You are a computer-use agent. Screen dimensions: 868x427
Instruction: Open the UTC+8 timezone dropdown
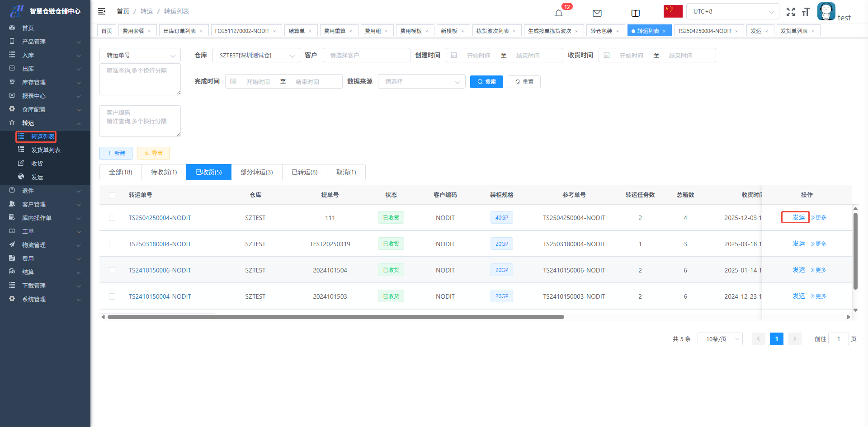click(732, 11)
